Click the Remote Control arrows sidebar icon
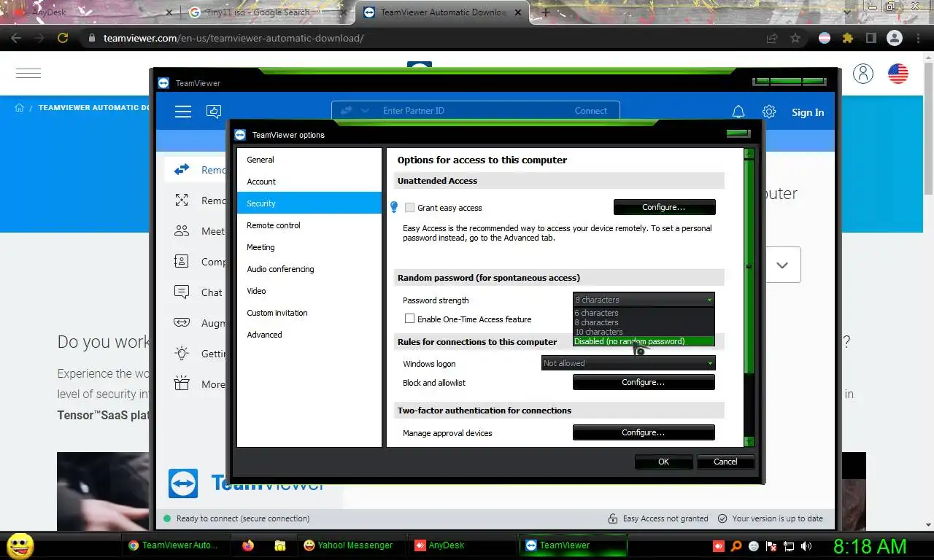 click(x=182, y=170)
